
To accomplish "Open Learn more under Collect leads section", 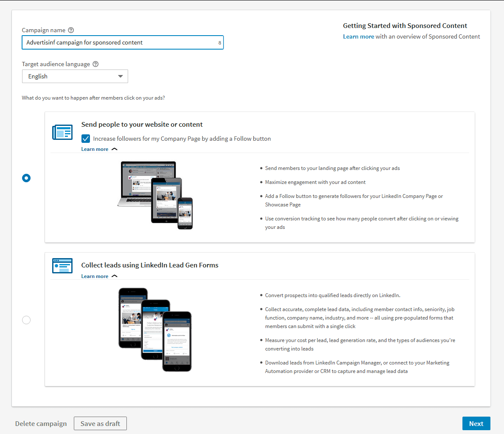I will tap(95, 276).
